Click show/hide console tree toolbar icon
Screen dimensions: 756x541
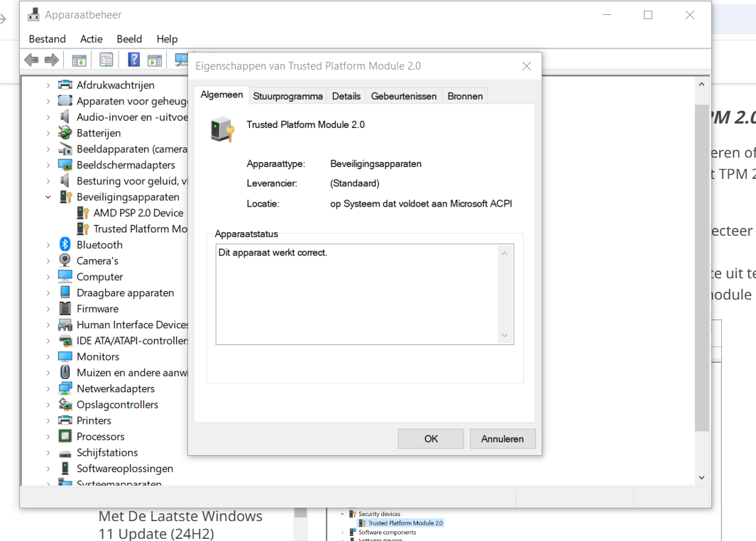click(79, 60)
